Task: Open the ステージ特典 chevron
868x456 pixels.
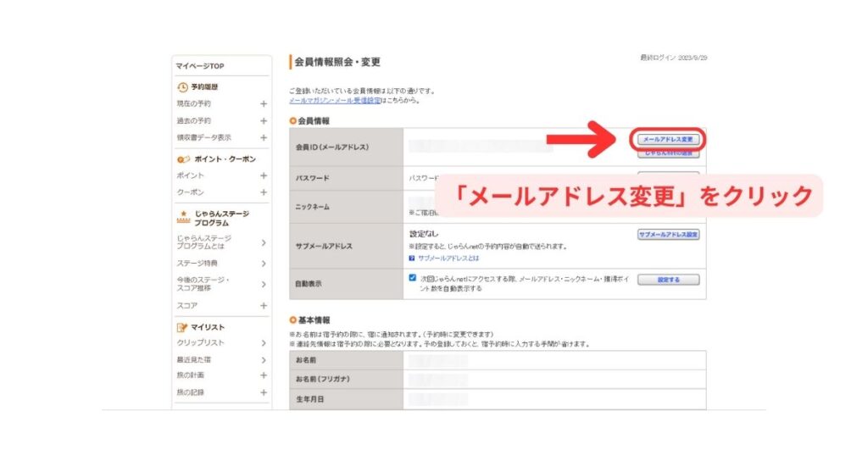Action: pyautogui.click(x=264, y=264)
